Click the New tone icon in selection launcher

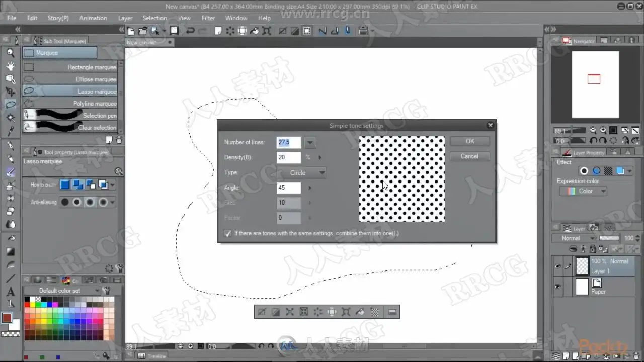375,312
